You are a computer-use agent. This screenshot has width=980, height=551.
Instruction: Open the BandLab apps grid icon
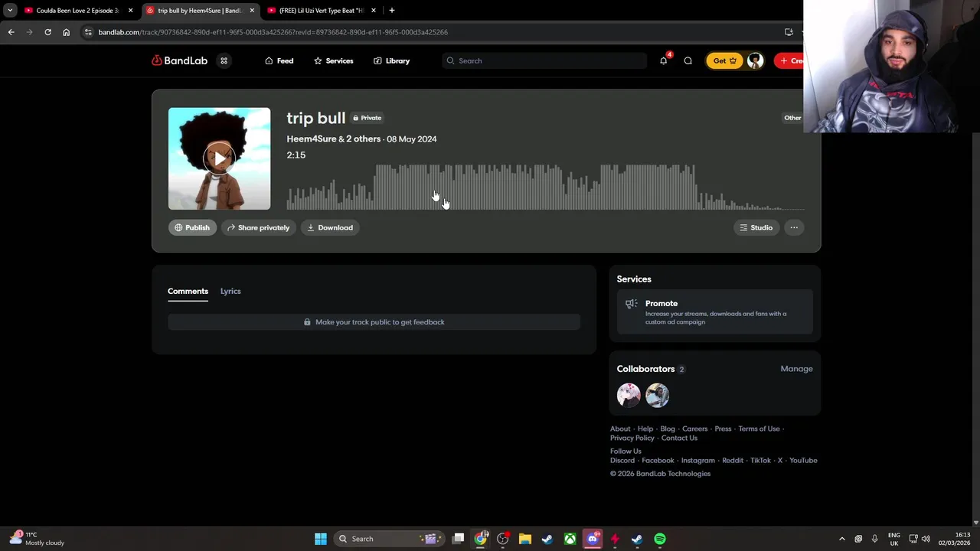pos(224,60)
